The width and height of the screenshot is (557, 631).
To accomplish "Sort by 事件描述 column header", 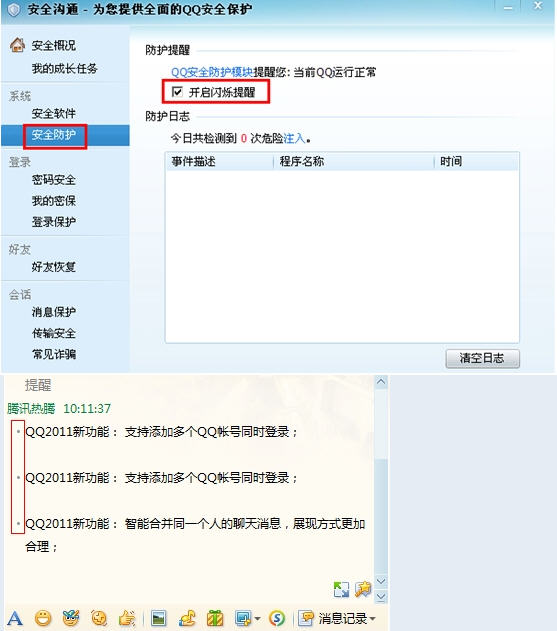I will click(220, 161).
